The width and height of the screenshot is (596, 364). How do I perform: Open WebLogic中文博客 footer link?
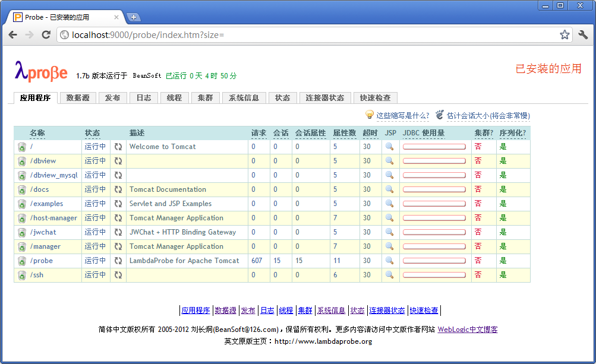468,330
